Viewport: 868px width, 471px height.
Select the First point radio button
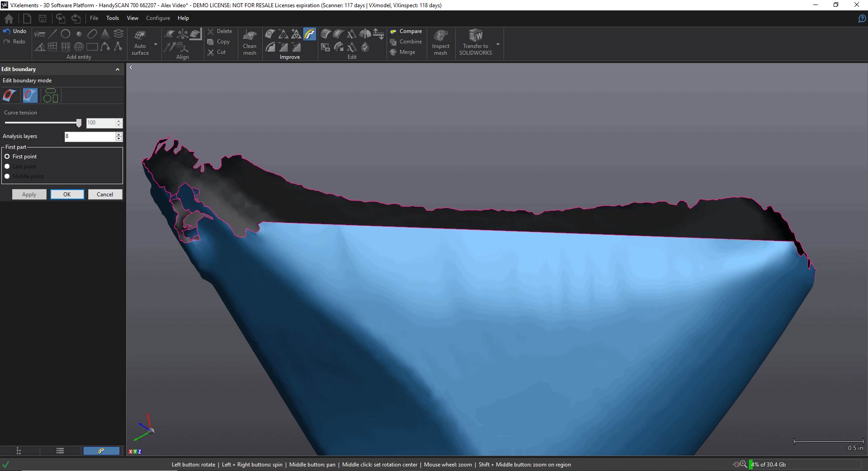[x=7, y=157]
